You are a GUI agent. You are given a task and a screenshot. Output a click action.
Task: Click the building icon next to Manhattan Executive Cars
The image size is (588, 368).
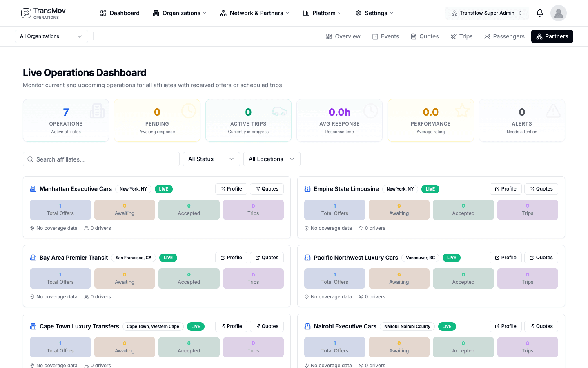coord(33,189)
